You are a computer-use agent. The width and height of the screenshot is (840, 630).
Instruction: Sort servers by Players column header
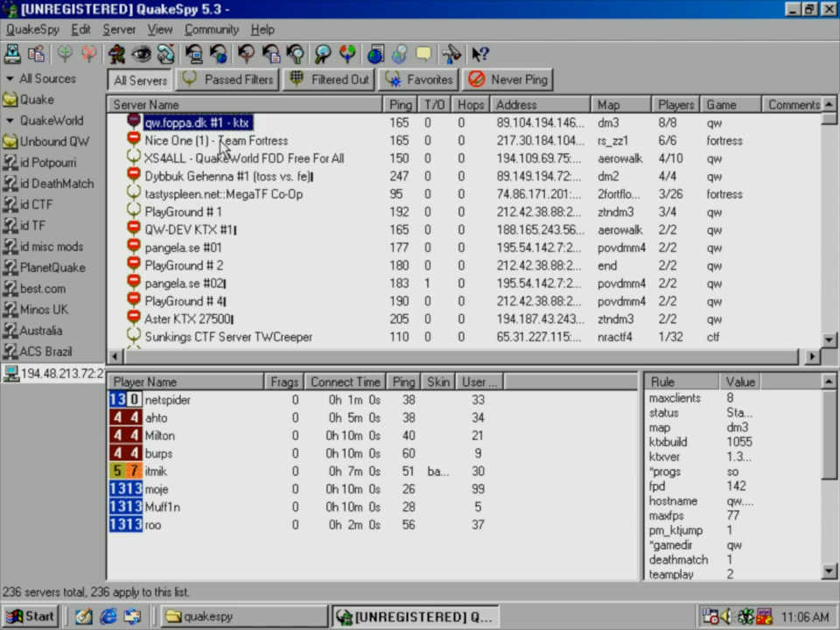(675, 105)
